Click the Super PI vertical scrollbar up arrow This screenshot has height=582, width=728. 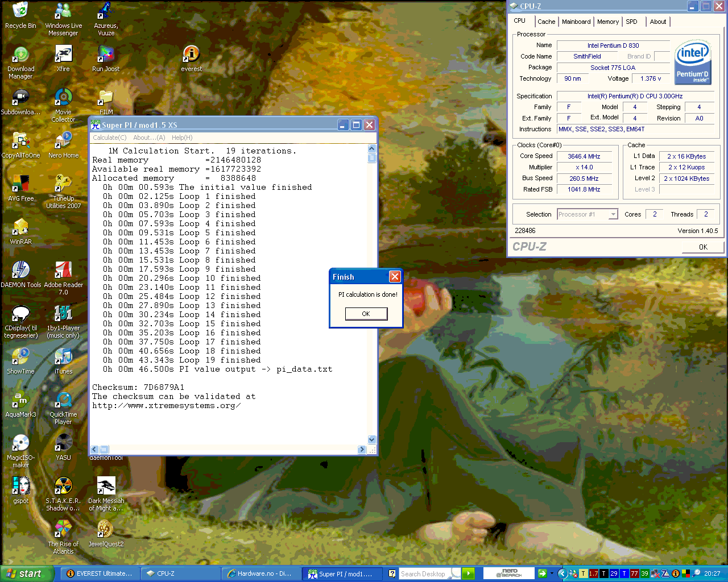tap(372, 149)
